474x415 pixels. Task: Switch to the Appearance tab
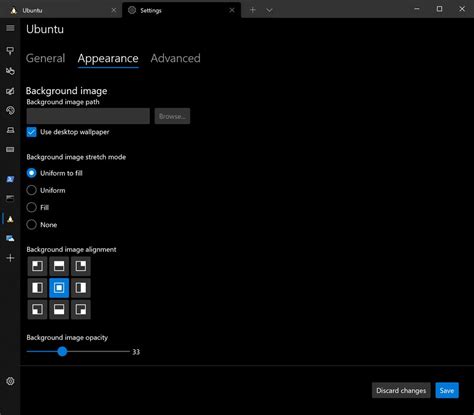(108, 58)
